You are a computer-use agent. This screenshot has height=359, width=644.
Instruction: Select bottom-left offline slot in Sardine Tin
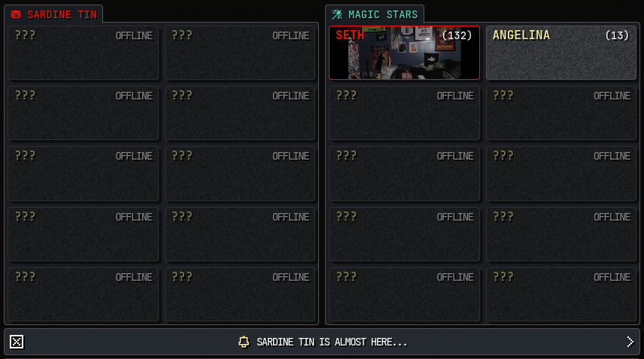click(x=83, y=294)
